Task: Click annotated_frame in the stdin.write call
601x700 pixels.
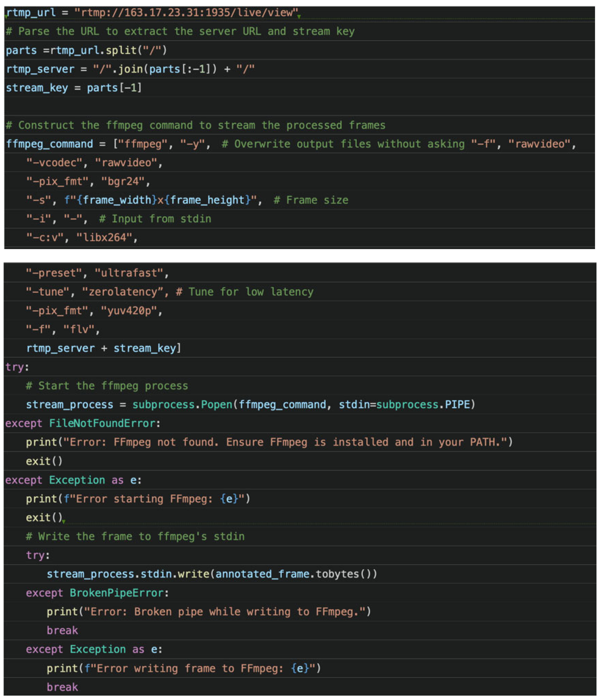Action: 262,574
